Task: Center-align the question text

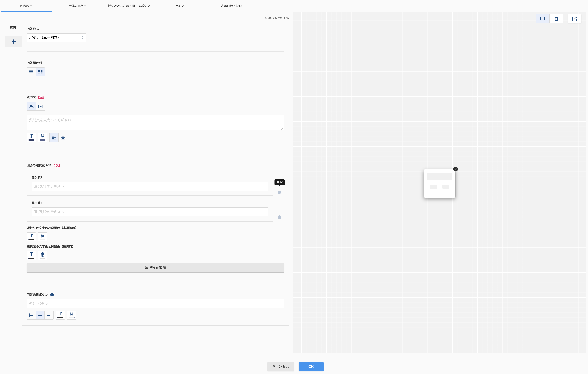Action: 63,138
